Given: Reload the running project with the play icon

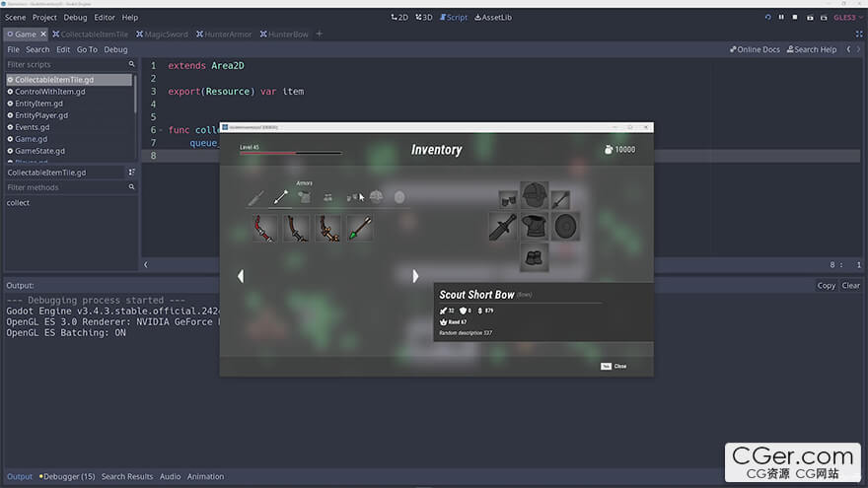Looking at the screenshot, I should [x=767, y=17].
